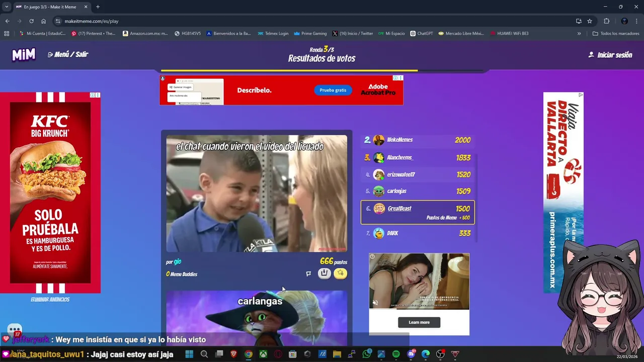Open WhatsApp from the taskbar

(366, 354)
